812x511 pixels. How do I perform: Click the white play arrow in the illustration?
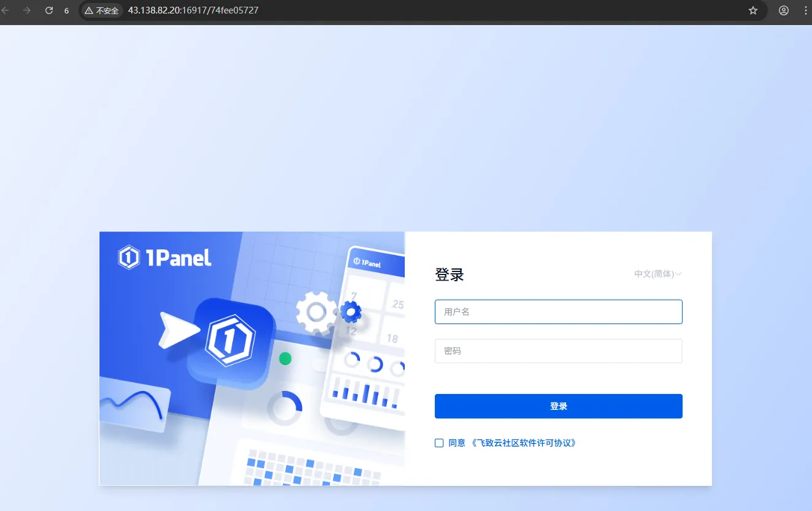coord(177,330)
